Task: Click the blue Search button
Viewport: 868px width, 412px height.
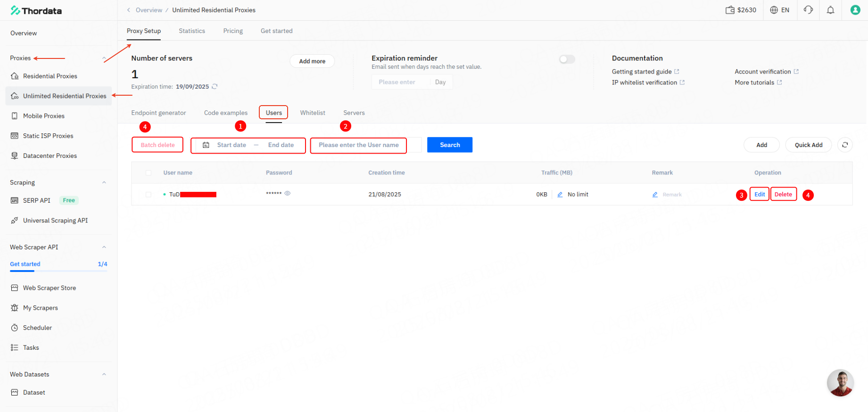Action: point(450,145)
